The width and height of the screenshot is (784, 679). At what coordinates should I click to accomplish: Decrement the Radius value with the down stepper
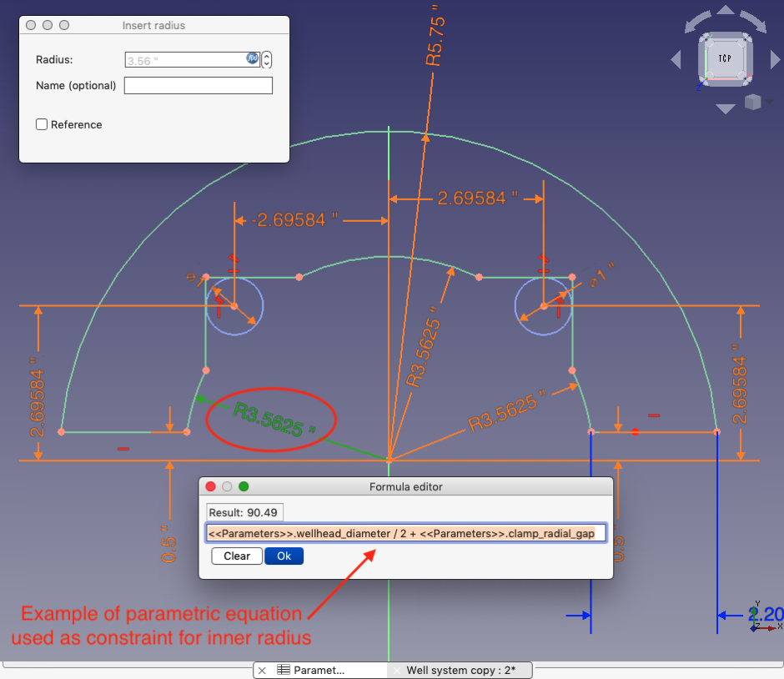click(267, 63)
